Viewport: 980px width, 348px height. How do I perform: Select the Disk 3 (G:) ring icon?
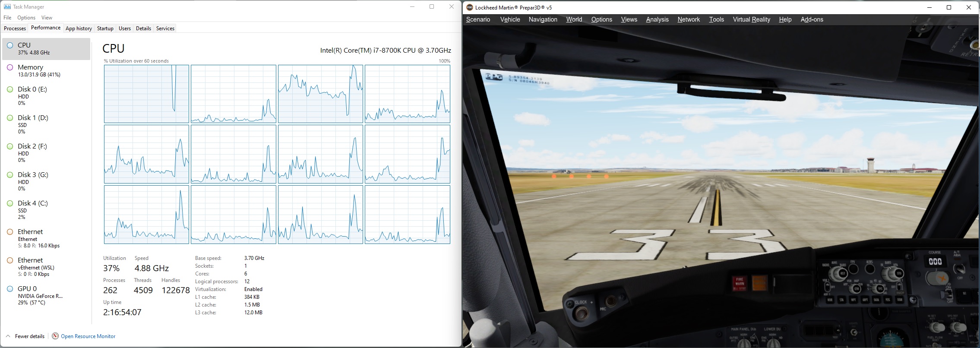point(10,175)
